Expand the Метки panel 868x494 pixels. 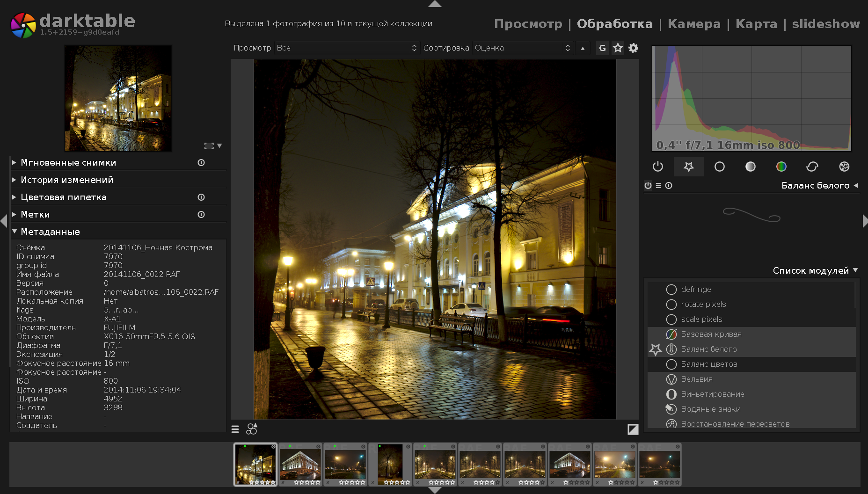coord(14,215)
